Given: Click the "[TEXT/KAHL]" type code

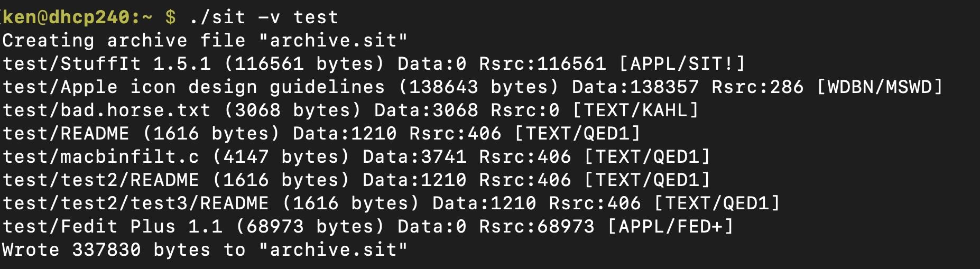Looking at the screenshot, I should pos(635,110).
